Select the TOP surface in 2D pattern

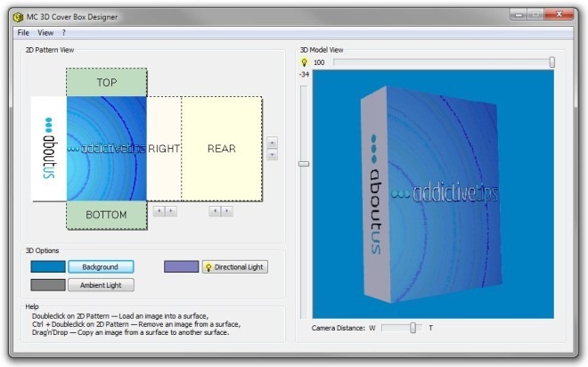[107, 82]
